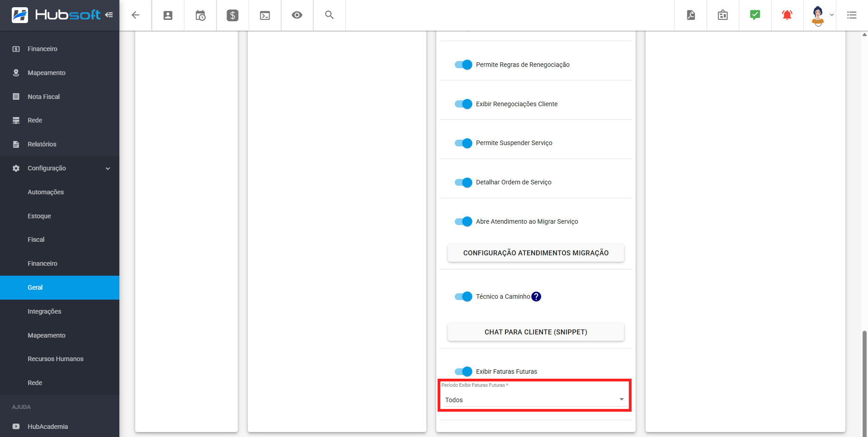Screen dimensions: 868x437
Task: Click the eye view icon in toolbar
Action: [x=297, y=15]
